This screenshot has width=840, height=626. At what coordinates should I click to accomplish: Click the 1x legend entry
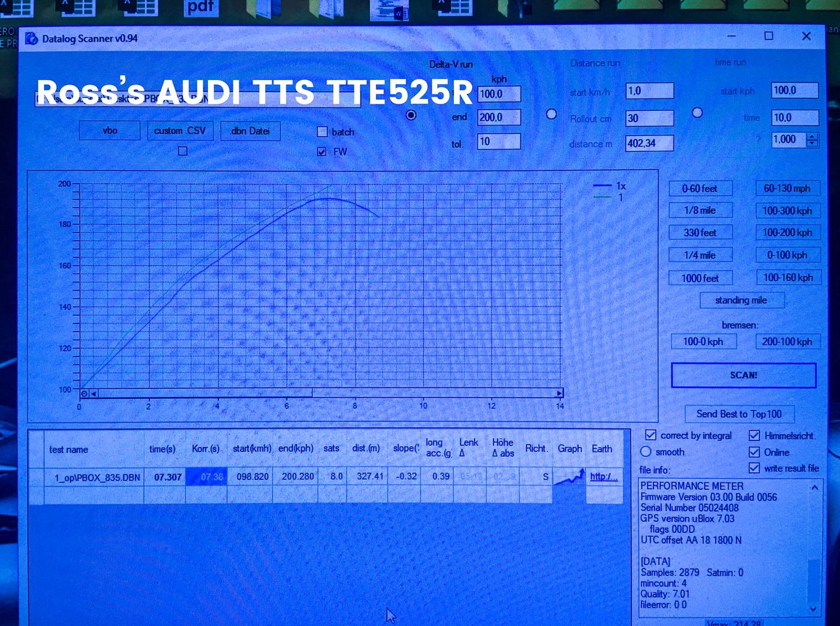point(610,186)
